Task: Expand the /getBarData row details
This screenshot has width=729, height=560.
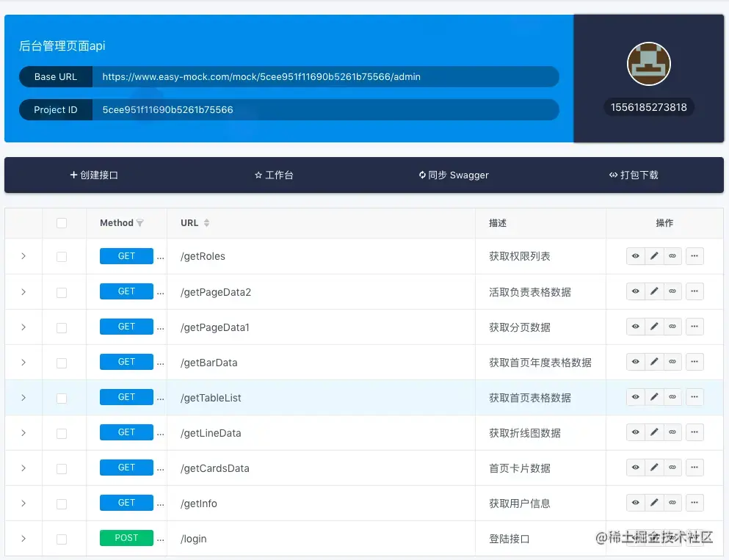Action: pyautogui.click(x=23, y=363)
